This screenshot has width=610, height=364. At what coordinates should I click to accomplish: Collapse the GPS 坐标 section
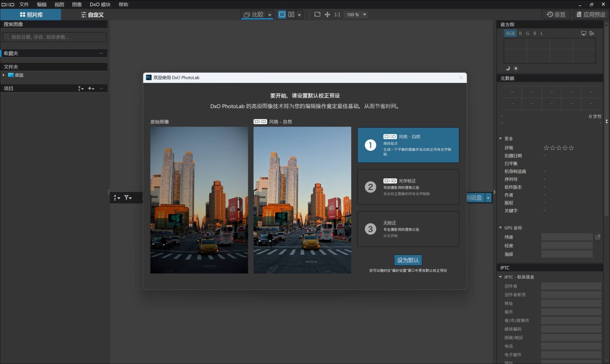tap(500, 228)
